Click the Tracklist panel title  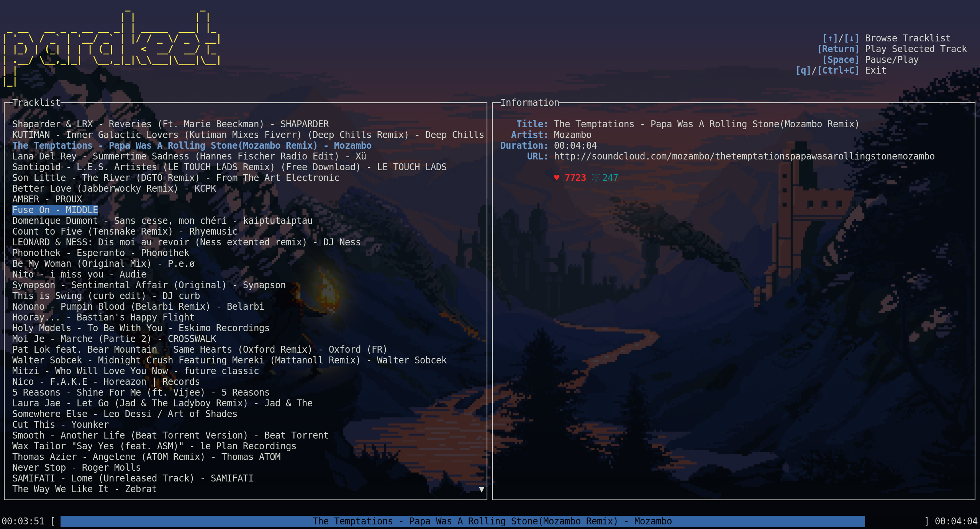[x=36, y=103]
